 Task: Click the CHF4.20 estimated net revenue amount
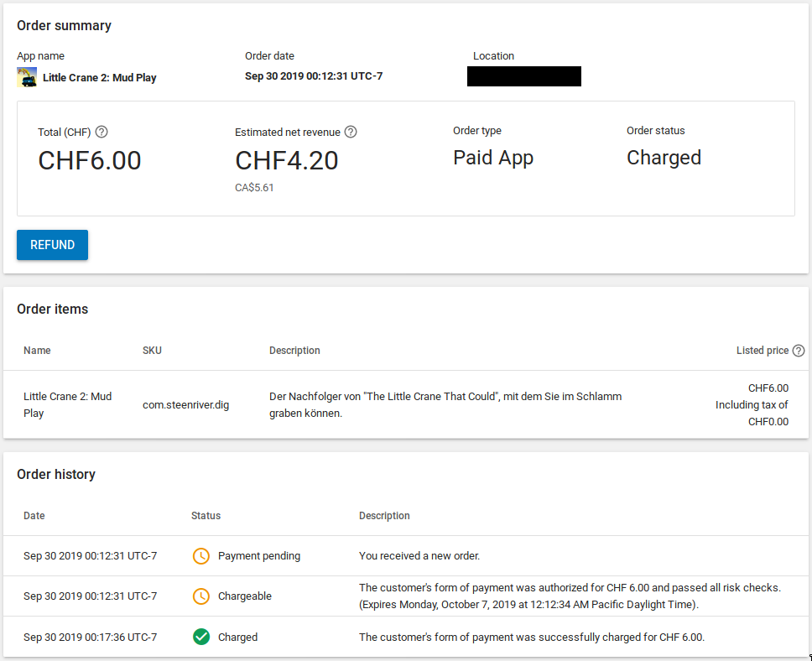click(286, 160)
